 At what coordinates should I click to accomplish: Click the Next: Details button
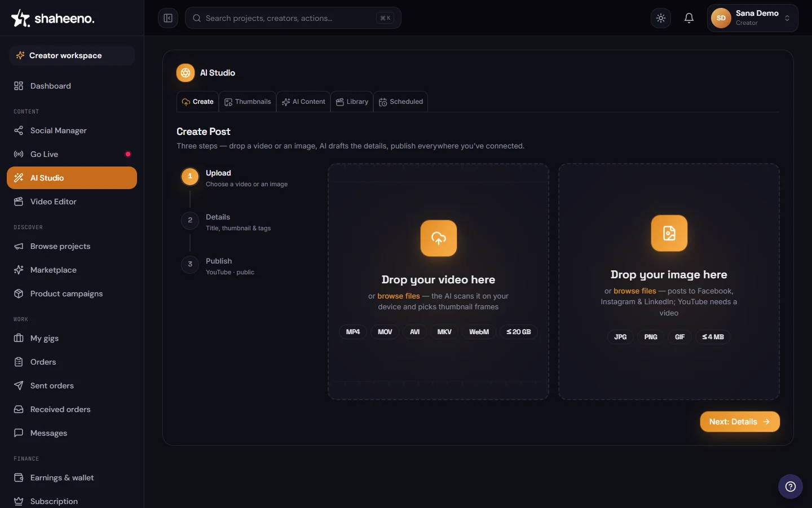[x=740, y=422]
